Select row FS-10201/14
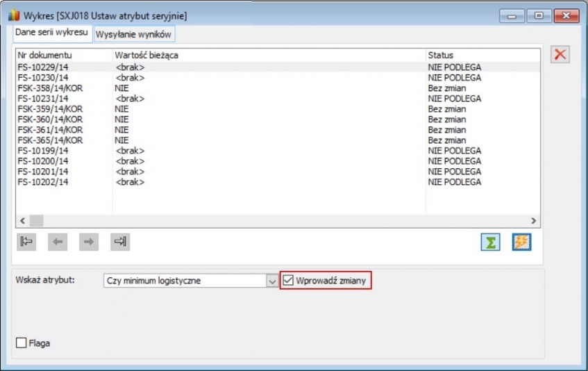Viewport: 588px width, 371px height. pos(278,172)
